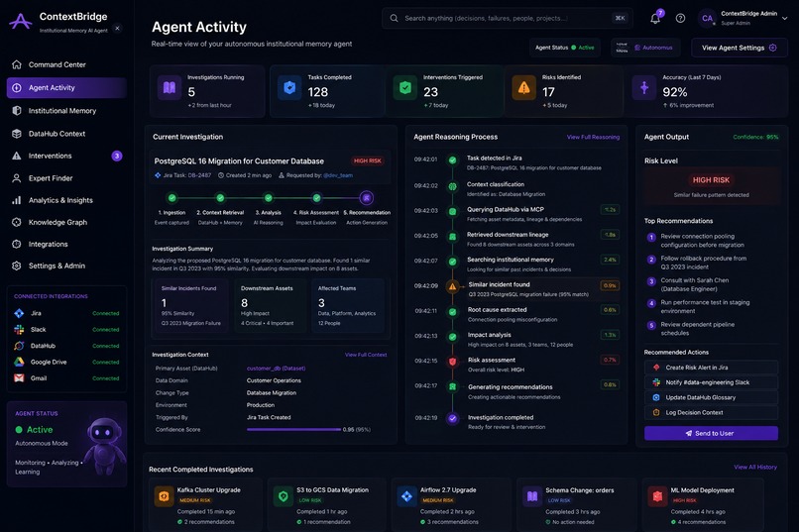Click the Settings & Admin gear icon

coord(17,266)
